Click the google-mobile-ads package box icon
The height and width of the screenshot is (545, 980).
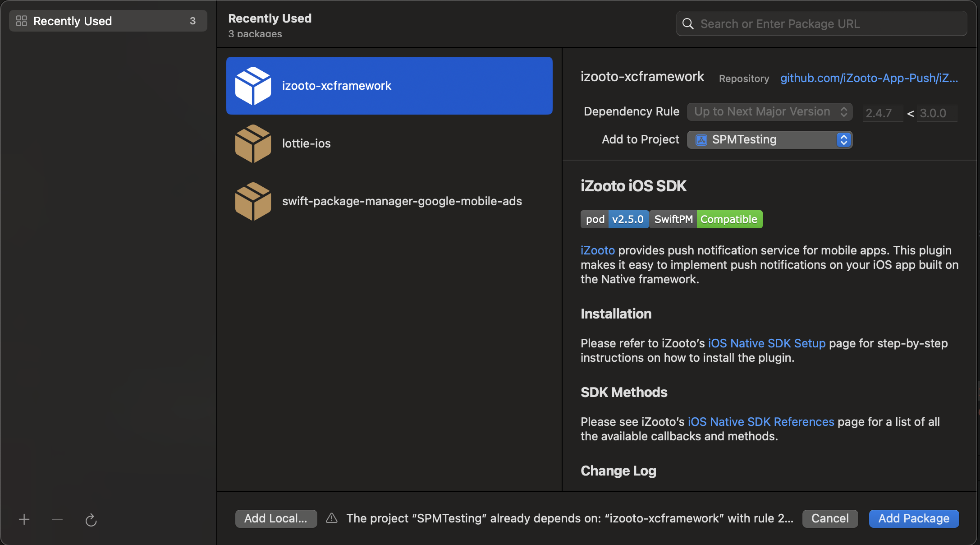click(253, 201)
